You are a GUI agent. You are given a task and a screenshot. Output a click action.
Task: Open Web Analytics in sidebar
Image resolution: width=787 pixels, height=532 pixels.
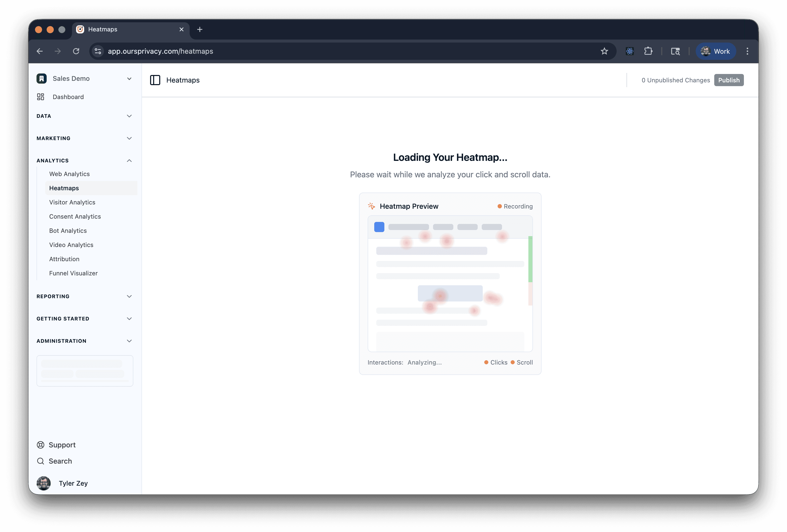pos(69,174)
